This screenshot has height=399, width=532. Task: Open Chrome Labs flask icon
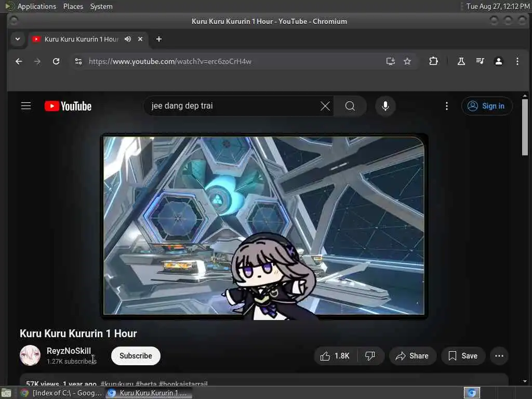[461, 61]
